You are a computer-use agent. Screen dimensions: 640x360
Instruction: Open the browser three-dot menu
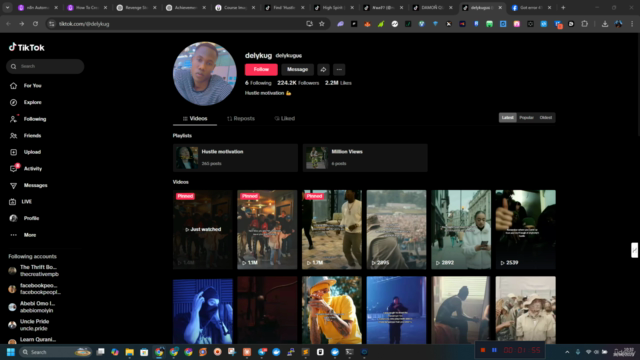pos(632,24)
